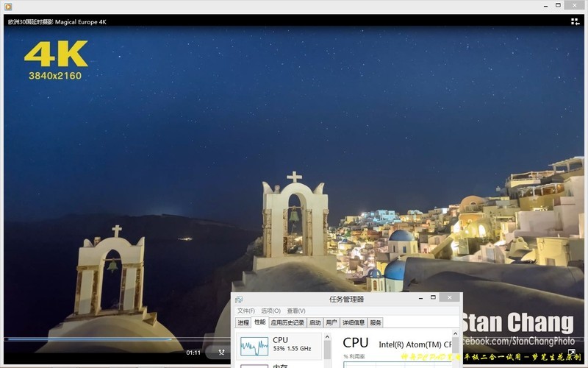The image size is (588, 368).
Task: Click the resource list scrollbar thumb
Action: coord(327,349)
